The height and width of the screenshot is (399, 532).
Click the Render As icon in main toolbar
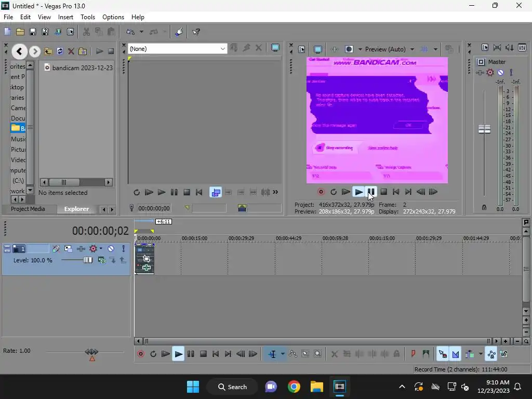(x=58, y=32)
